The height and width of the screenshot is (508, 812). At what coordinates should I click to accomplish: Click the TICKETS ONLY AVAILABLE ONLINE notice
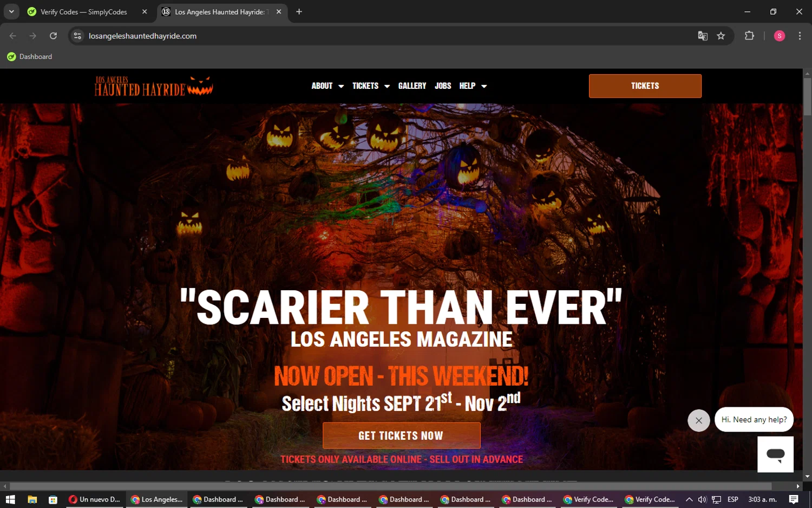(x=402, y=459)
